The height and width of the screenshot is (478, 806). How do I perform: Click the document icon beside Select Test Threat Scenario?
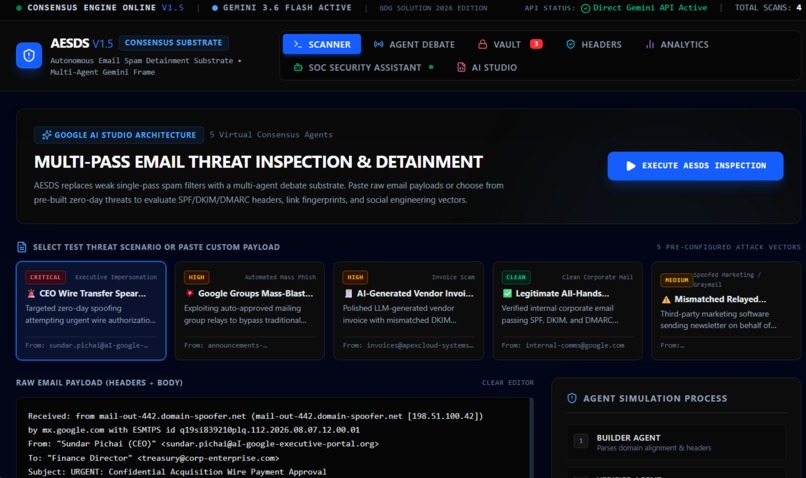point(22,247)
